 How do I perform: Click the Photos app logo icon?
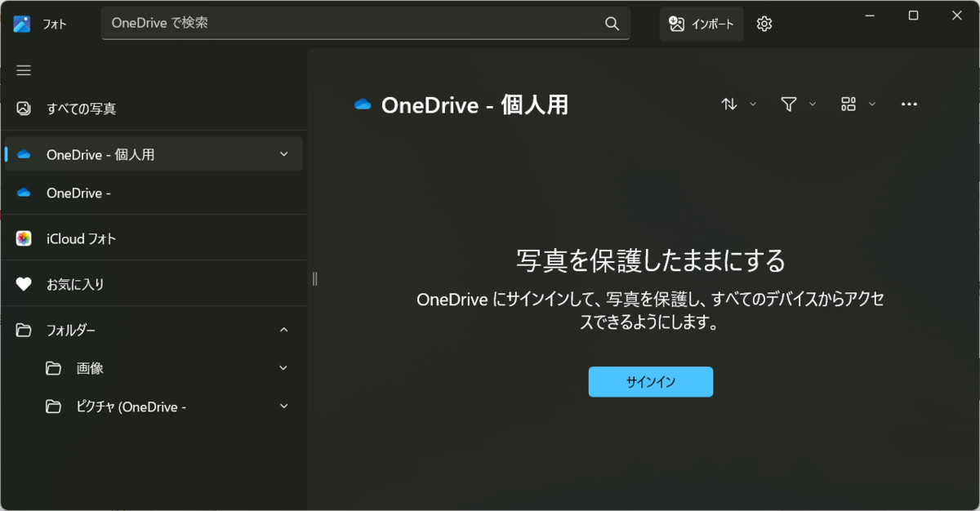coord(22,24)
